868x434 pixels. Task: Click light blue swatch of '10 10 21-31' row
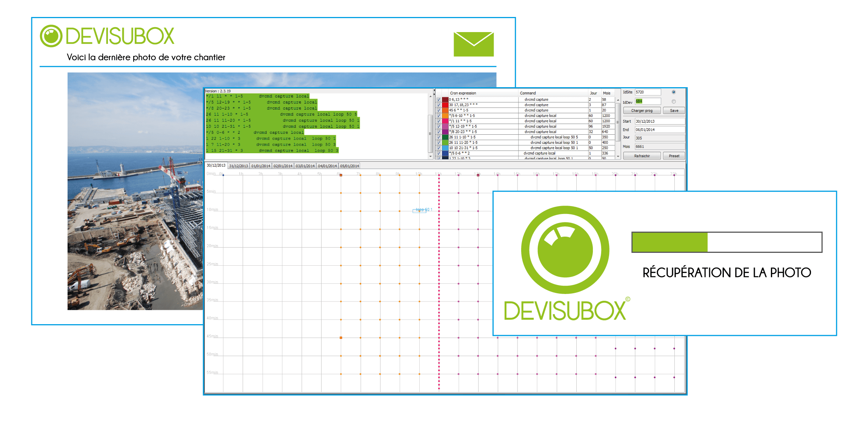pos(445,148)
